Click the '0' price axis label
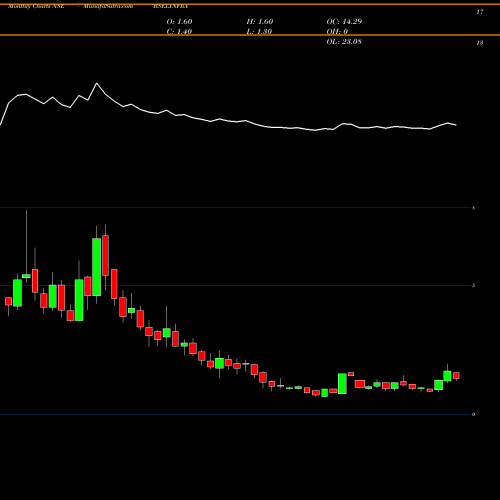 [x=473, y=414]
